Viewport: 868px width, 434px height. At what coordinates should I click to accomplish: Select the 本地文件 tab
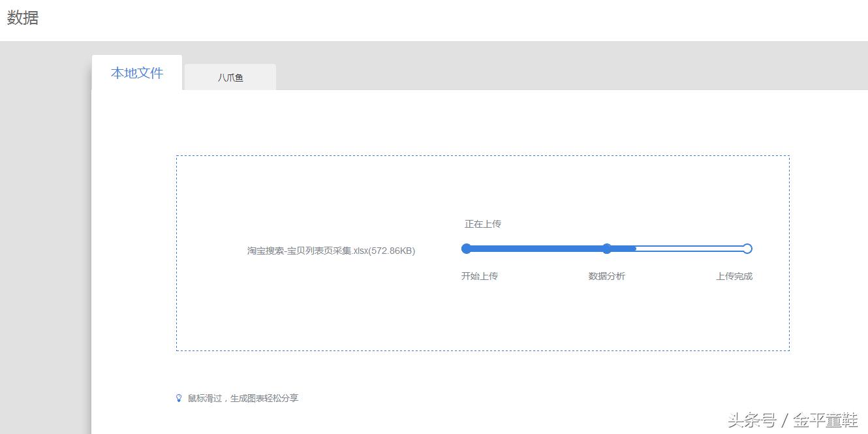(136, 73)
